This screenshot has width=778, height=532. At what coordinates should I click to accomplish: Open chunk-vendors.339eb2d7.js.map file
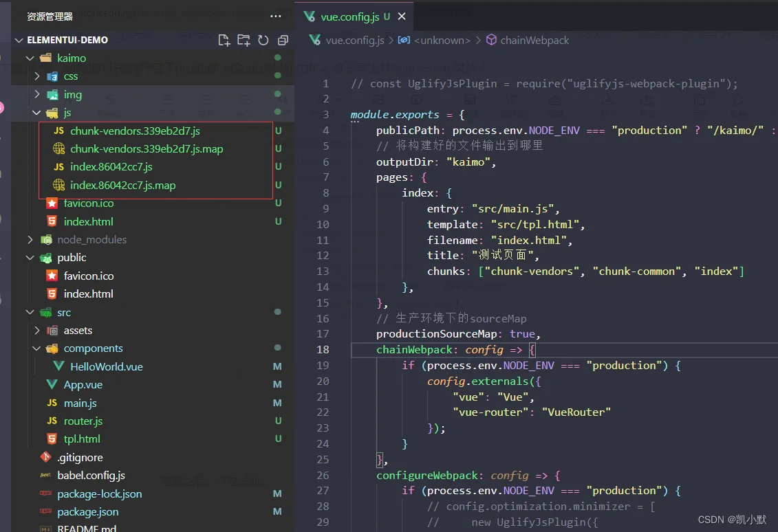coord(146,148)
